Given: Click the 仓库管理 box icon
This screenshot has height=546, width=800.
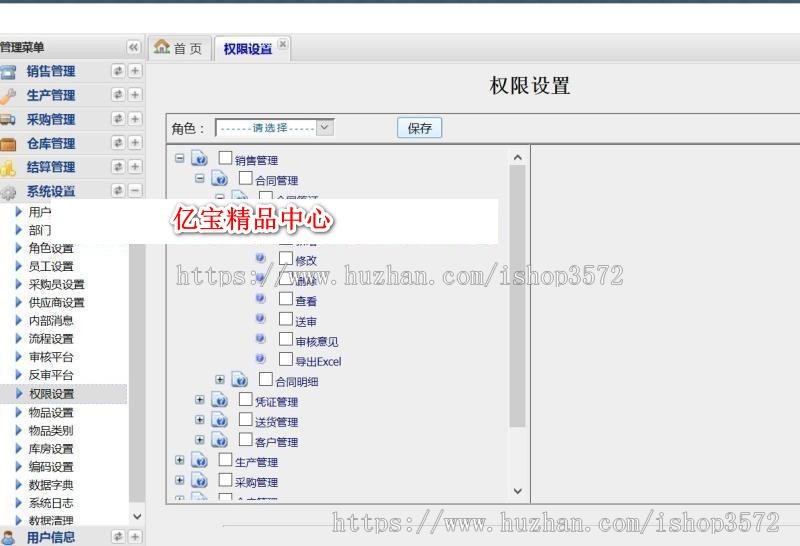Looking at the screenshot, I should pyautogui.click(x=8, y=144).
